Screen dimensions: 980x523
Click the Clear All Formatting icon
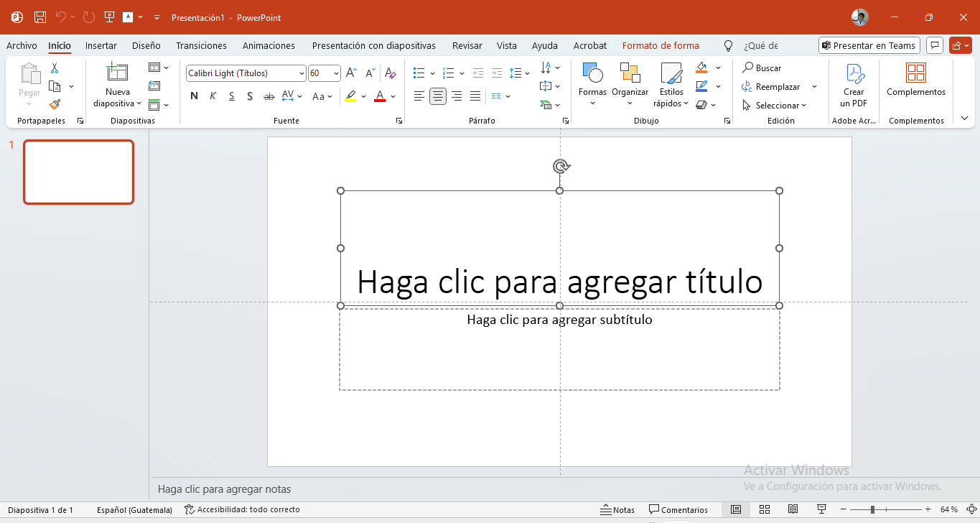(390, 73)
